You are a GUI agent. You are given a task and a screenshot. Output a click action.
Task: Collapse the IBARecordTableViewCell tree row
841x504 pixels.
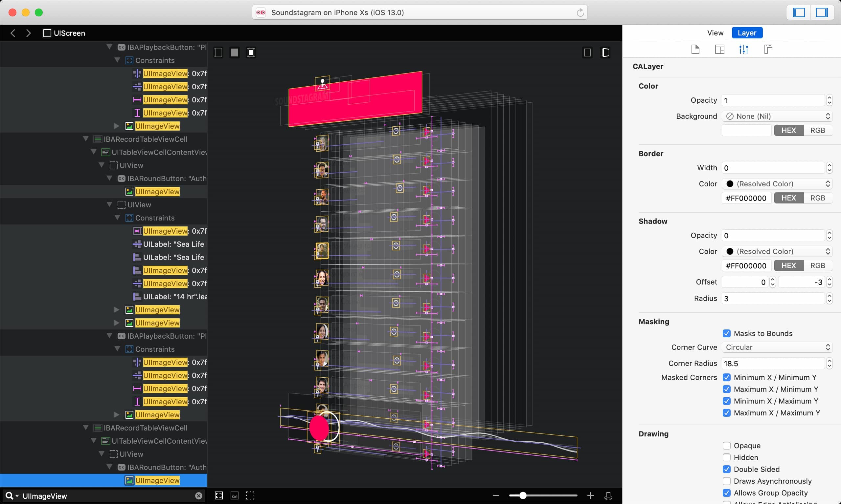(86, 139)
